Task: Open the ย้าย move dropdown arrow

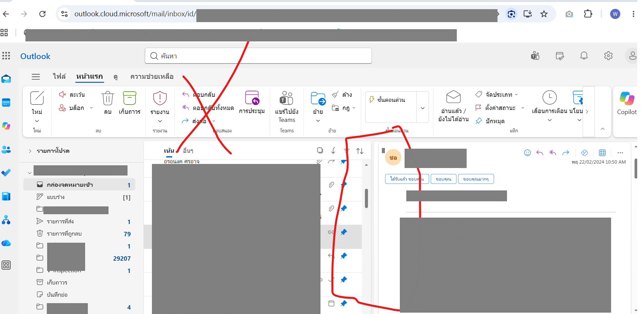Action: pyautogui.click(x=318, y=121)
